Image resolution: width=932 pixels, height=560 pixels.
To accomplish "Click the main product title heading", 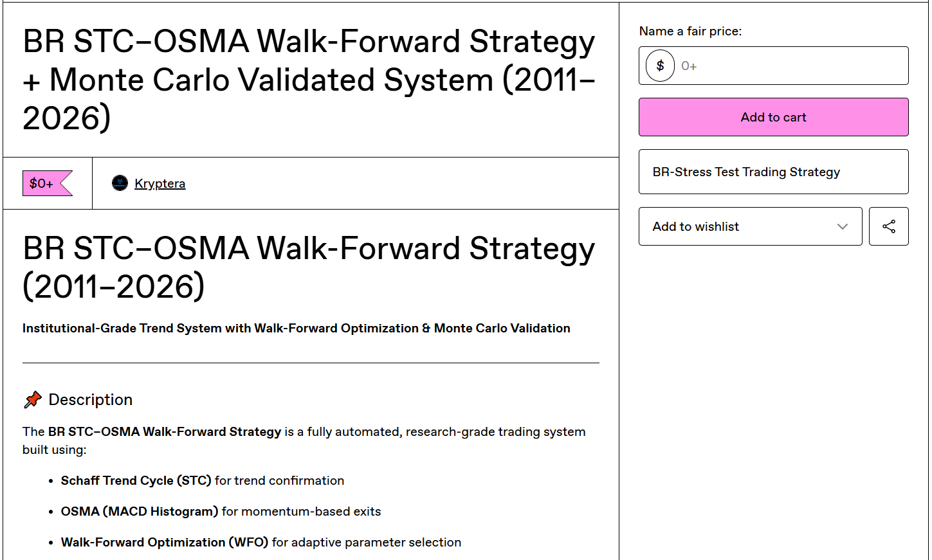I will point(309,80).
